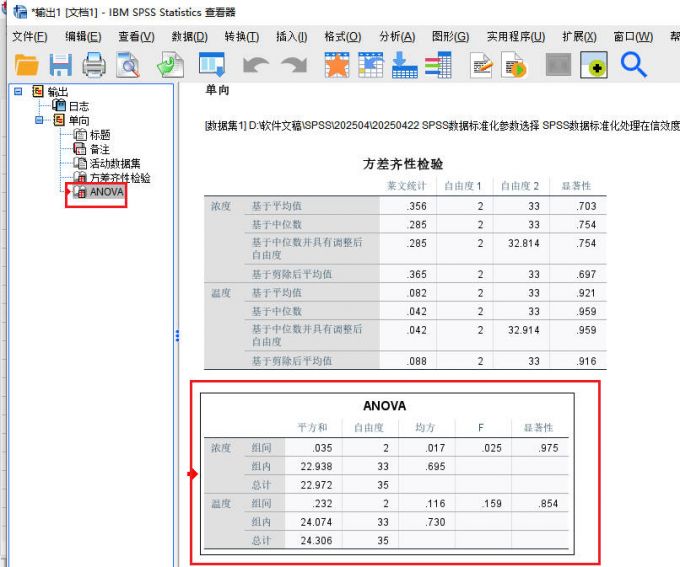Open the 窗口(W) menu
This screenshot has height=567, width=680.
coord(633,37)
